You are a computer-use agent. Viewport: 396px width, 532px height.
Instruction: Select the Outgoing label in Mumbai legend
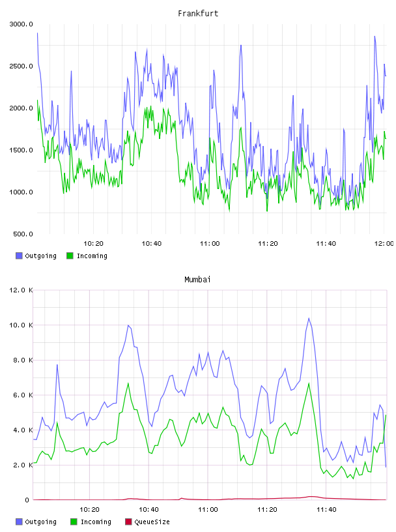pos(40,522)
